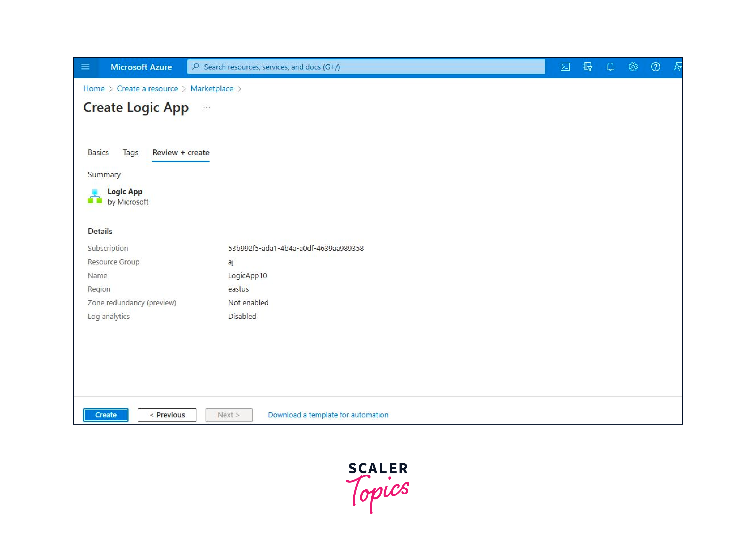Open the ellipsis menu beside Create Logic App
This screenshot has width=756, height=560.
(x=206, y=108)
